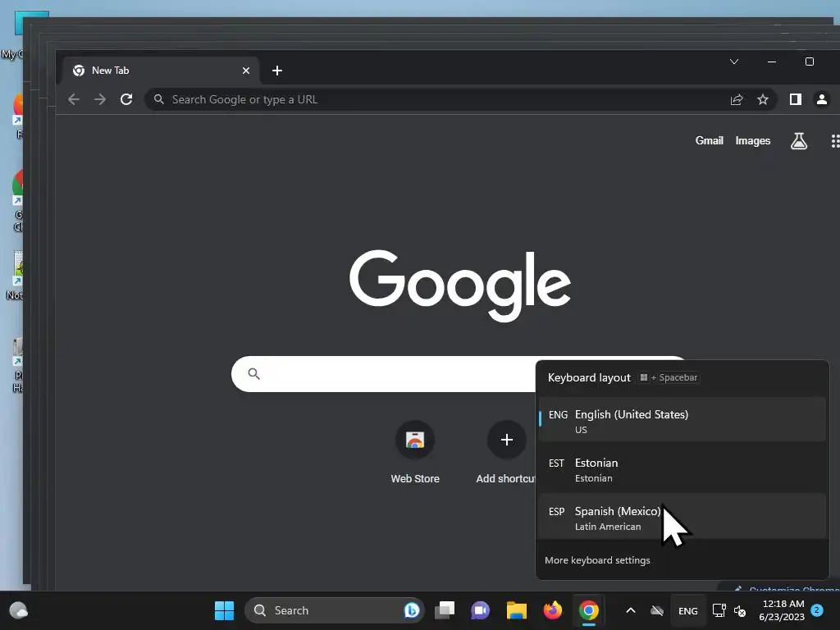The width and height of the screenshot is (840, 630).
Task: Click the OneDrive tray icon
Action: pos(657,610)
